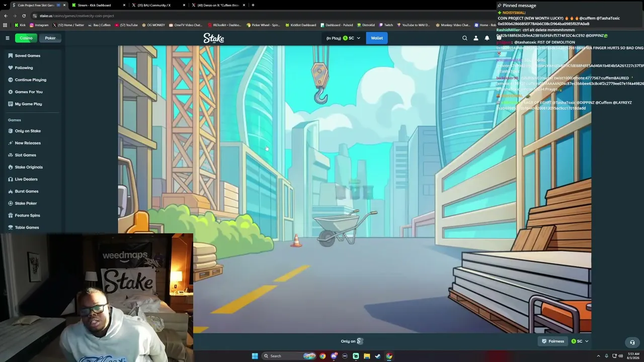Open live support headset button
644x362 pixels.
(632, 342)
